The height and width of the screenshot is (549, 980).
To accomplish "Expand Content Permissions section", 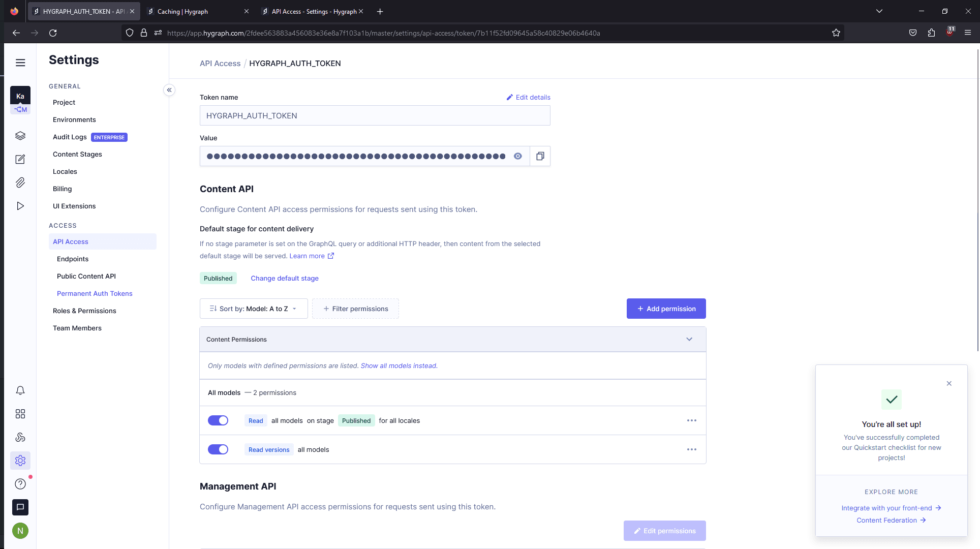I will tap(689, 339).
